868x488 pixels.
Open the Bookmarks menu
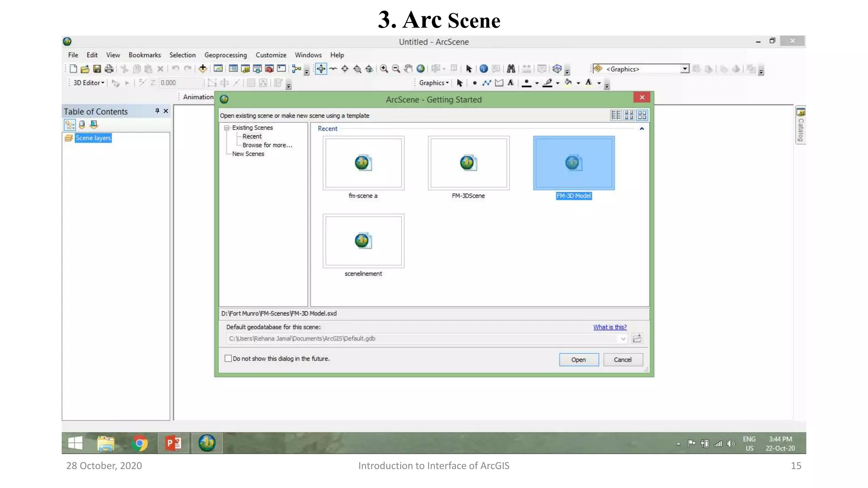pyautogui.click(x=145, y=55)
